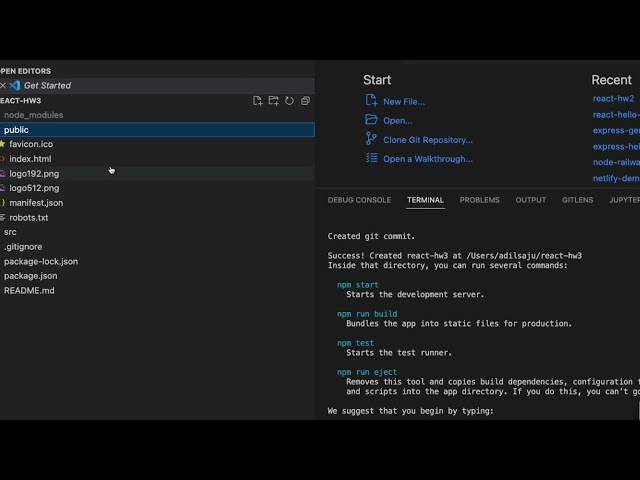Click Clone Git Repository... link

point(428,140)
